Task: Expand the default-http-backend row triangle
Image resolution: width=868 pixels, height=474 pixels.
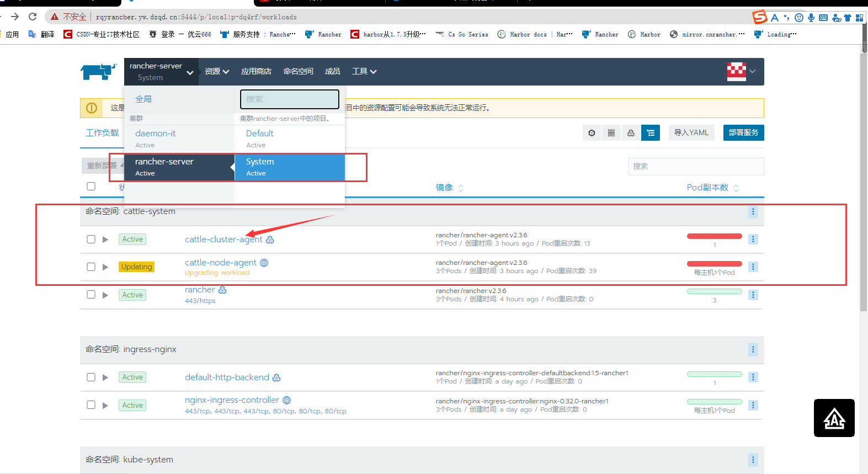Action: 105,377
